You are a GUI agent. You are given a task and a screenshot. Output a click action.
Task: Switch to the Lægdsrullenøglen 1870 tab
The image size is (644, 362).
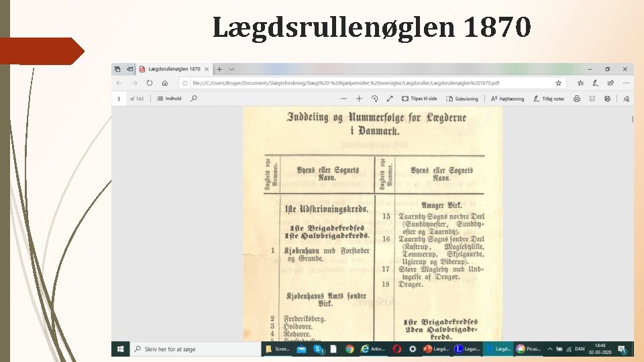point(174,69)
